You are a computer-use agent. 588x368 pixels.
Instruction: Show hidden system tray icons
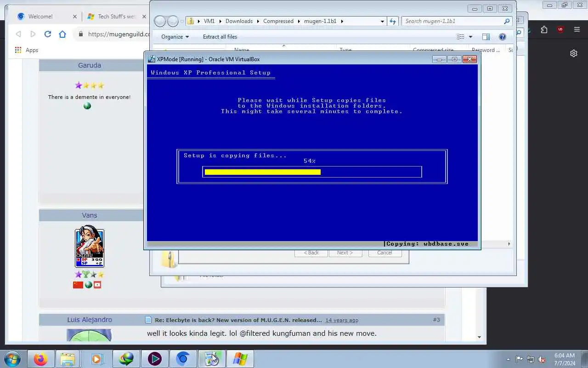[508, 359]
